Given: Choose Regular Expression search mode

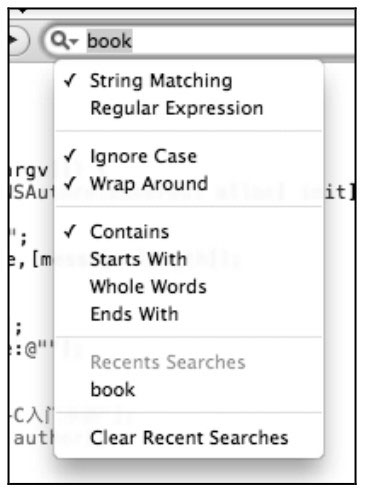Looking at the screenshot, I should pos(177,108).
